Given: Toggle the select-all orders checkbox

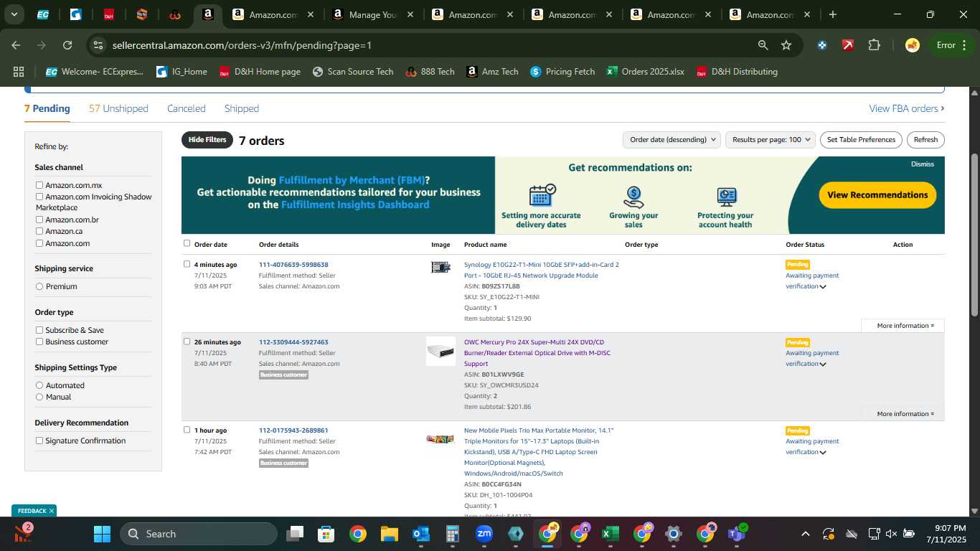Looking at the screenshot, I should click(187, 243).
